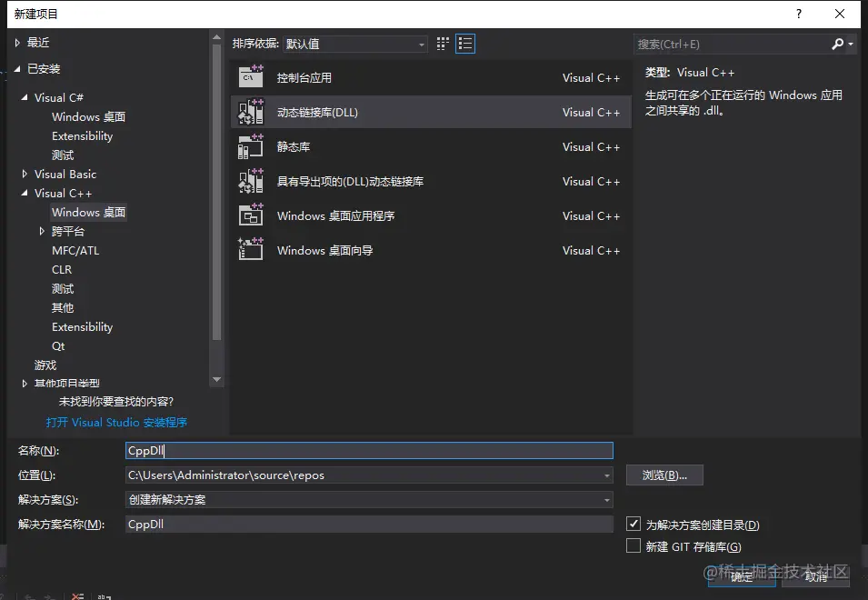Click into the 解决方案名称 field
This screenshot has height=600, width=868.
pyautogui.click(x=369, y=525)
